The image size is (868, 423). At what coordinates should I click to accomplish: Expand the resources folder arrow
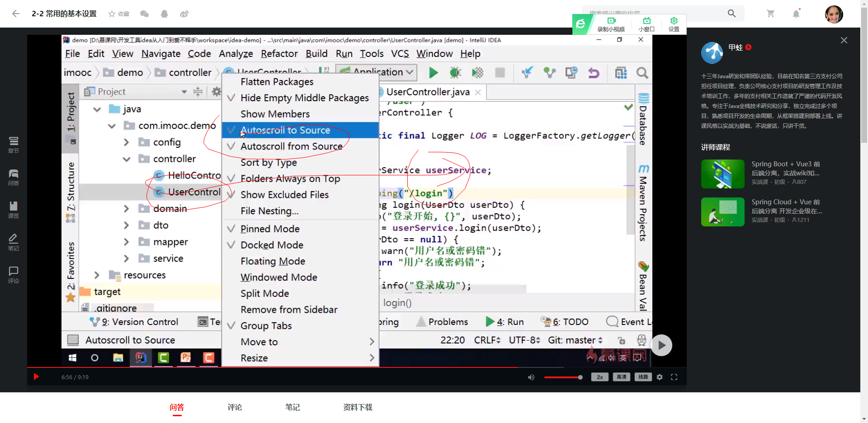pos(97,275)
